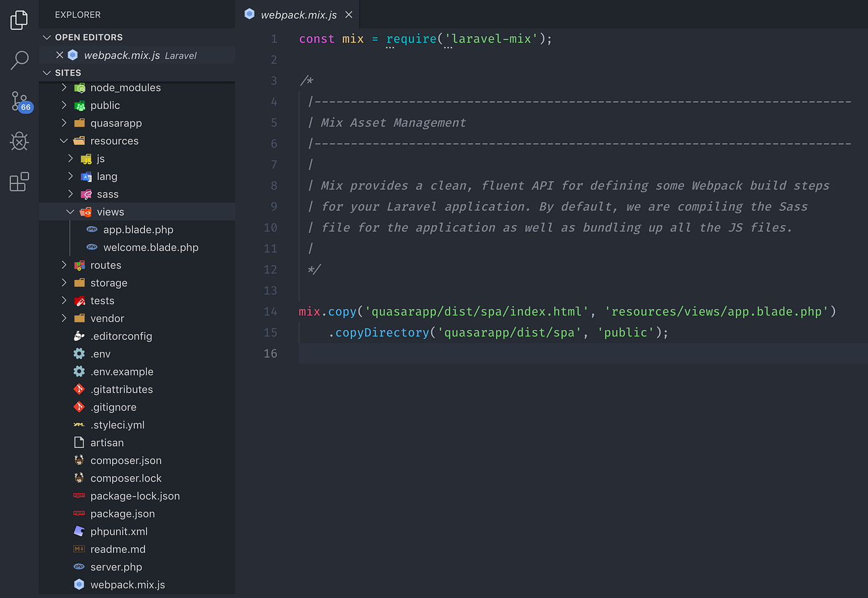This screenshot has height=598, width=868.
Task: Open the Search view in the activity bar
Action: (19, 59)
